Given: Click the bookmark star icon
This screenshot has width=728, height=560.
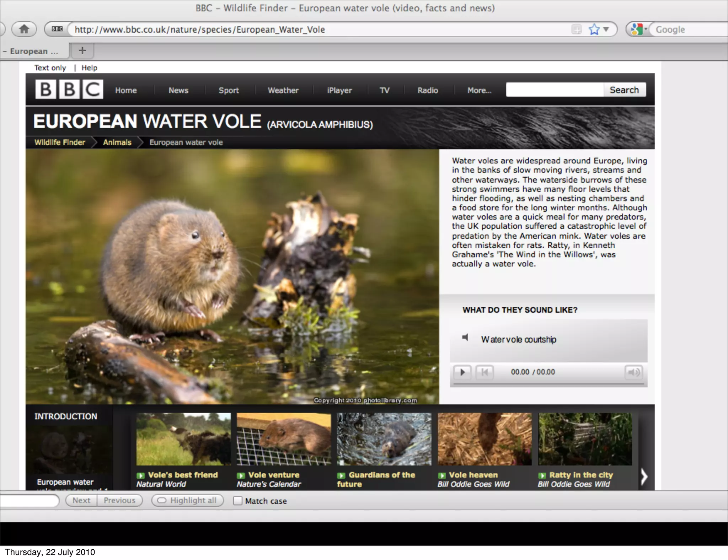Looking at the screenshot, I should tap(594, 29).
